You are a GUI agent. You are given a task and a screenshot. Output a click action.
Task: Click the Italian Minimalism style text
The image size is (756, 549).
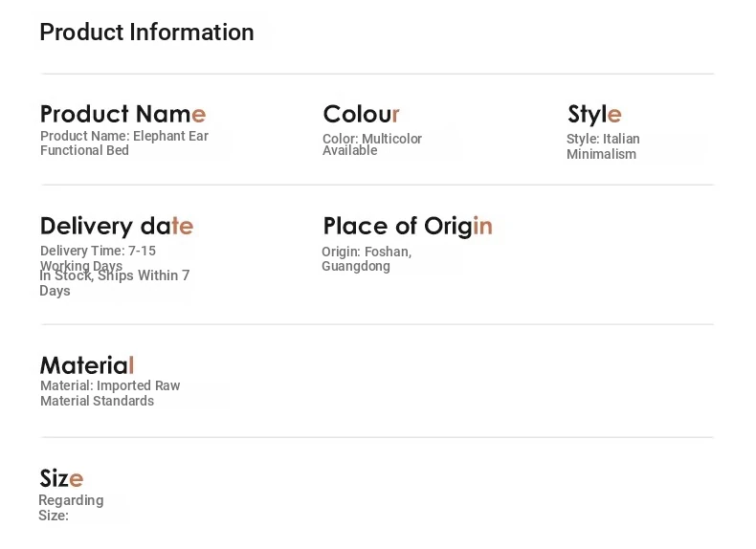[603, 146]
